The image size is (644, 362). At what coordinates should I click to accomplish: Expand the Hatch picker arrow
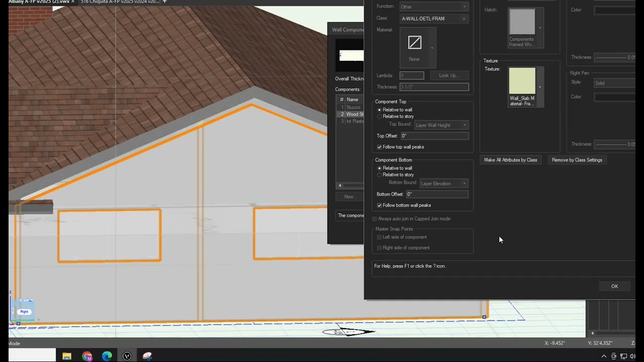point(540,28)
